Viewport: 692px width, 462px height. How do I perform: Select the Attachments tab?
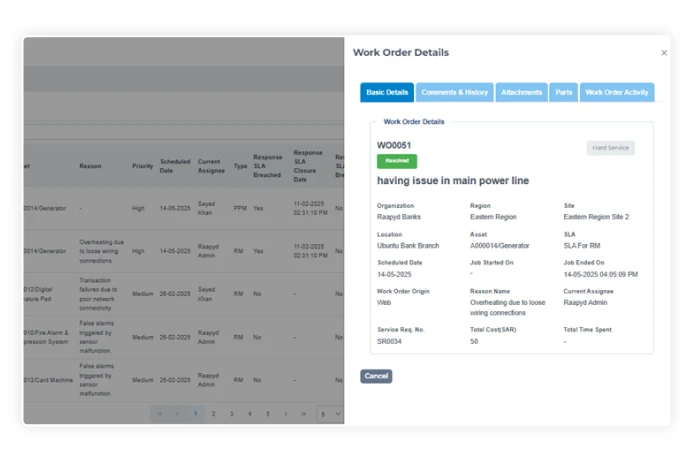coord(522,92)
